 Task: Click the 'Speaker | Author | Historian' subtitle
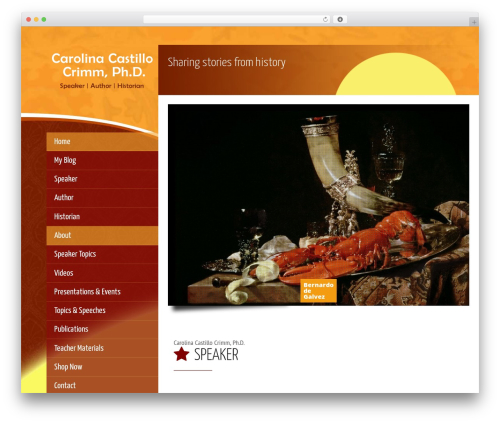click(x=102, y=86)
